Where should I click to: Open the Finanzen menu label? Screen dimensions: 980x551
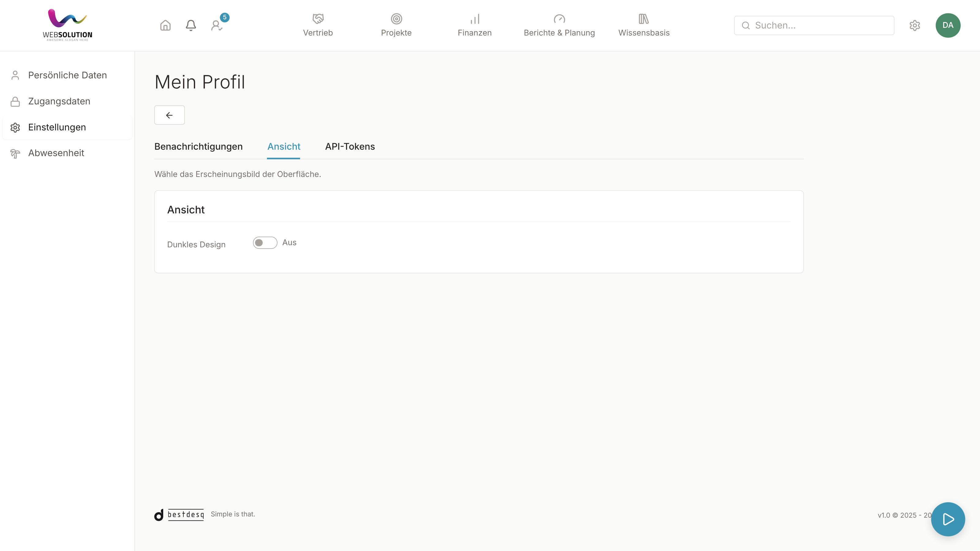pyautogui.click(x=474, y=33)
